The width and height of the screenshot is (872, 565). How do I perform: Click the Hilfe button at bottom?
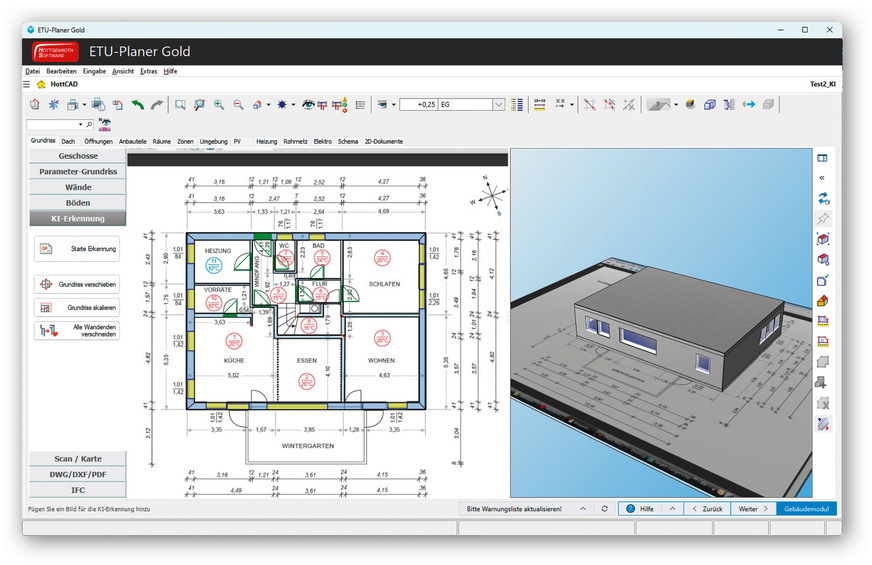640,509
